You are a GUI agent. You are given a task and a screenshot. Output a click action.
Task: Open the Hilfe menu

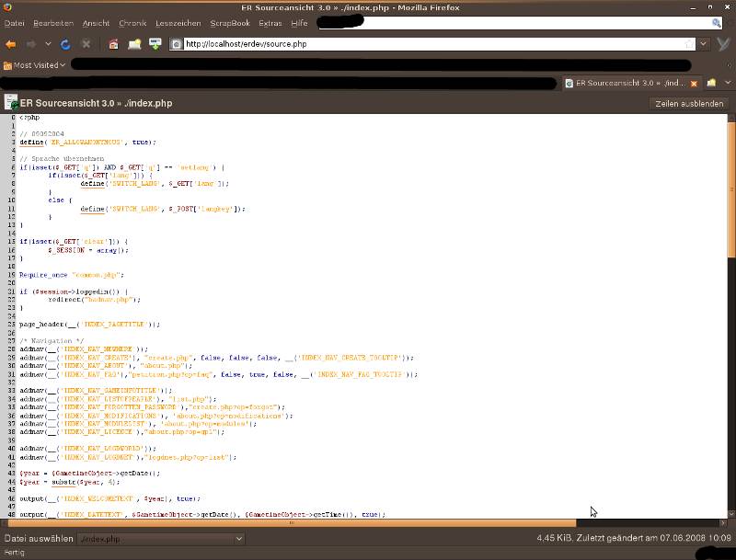(x=299, y=23)
